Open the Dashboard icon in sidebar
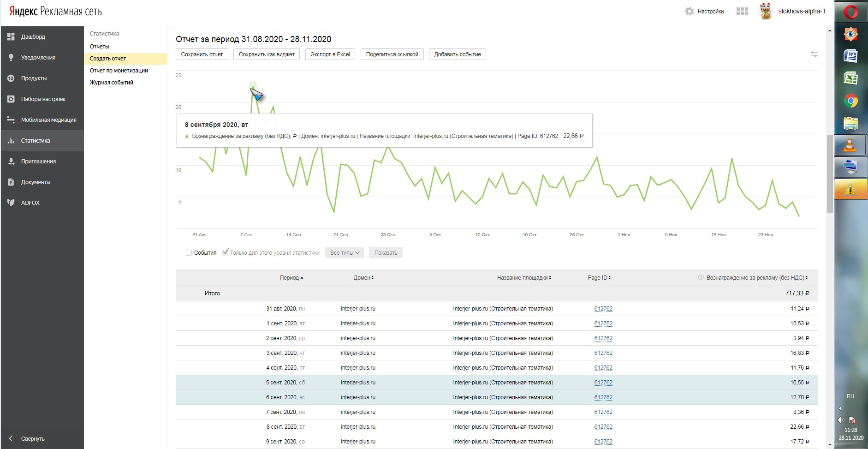This screenshot has height=449, width=868. pyautogui.click(x=11, y=37)
